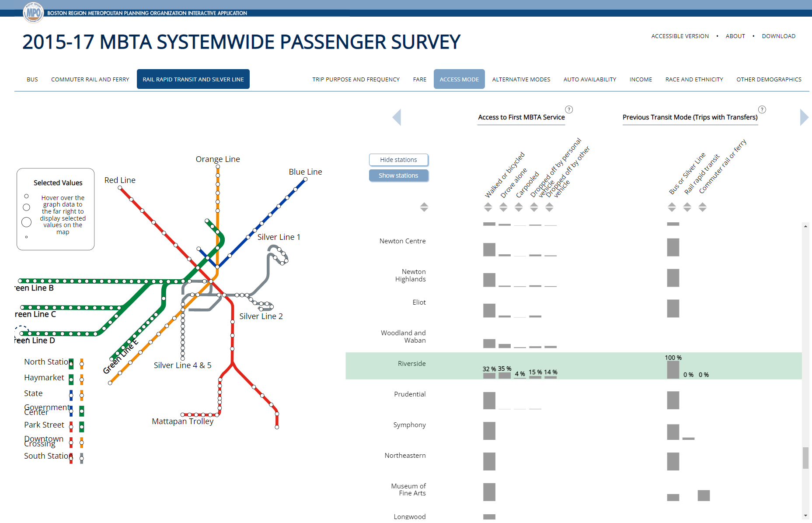Switch to the FARE tab

tap(420, 79)
